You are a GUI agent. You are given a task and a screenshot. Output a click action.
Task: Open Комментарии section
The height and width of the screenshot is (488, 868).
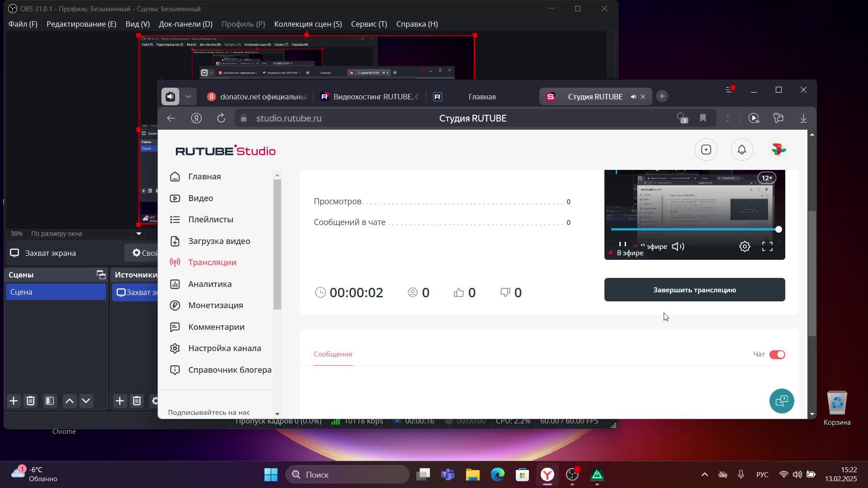pos(207,327)
